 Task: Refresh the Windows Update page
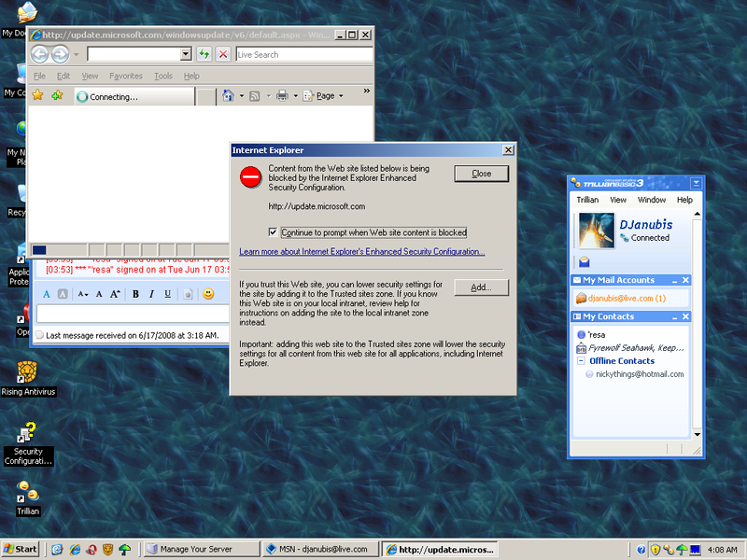point(204,54)
